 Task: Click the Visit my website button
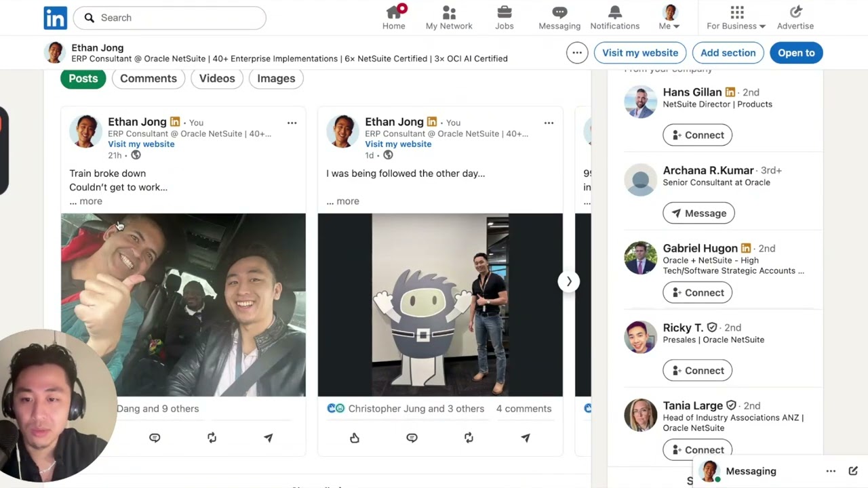[x=640, y=53]
